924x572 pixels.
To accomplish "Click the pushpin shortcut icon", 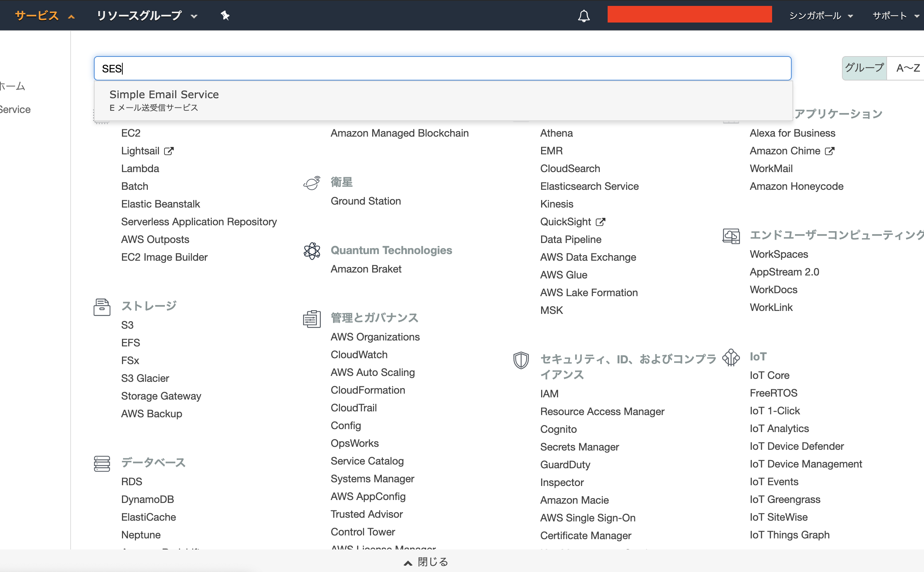I will coord(225,16).
